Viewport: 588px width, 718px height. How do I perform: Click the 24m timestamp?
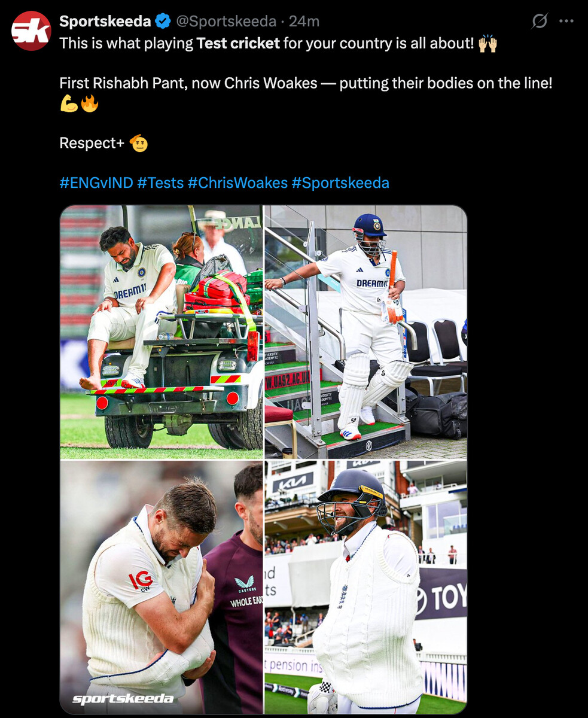[x=304, y=22]
